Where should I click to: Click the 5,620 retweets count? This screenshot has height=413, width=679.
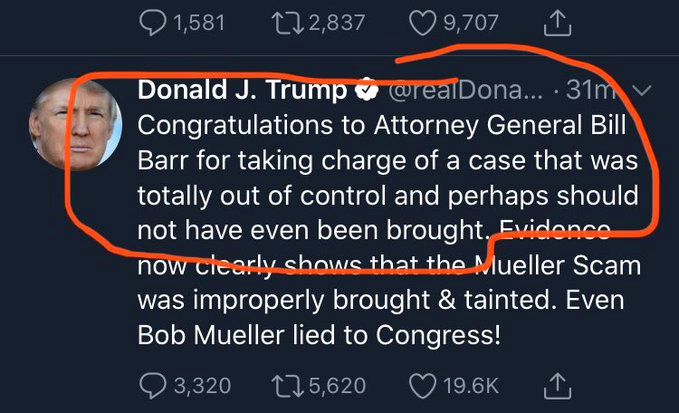pos(337,385)
